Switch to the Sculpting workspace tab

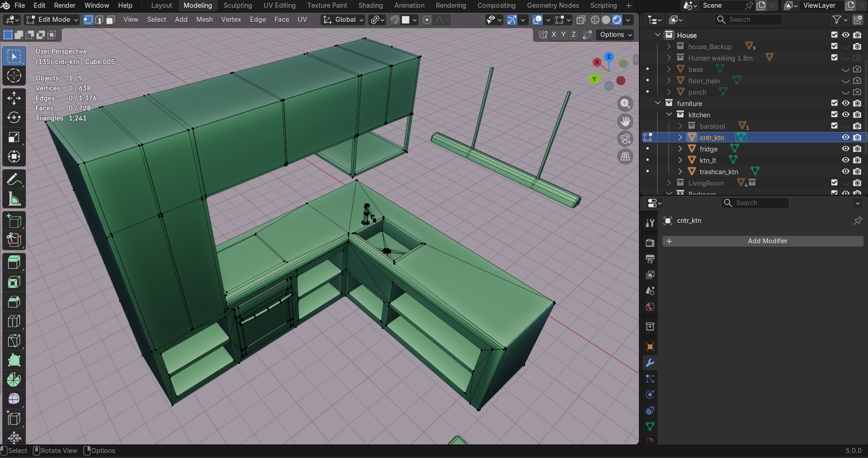[x=238, y=5]
